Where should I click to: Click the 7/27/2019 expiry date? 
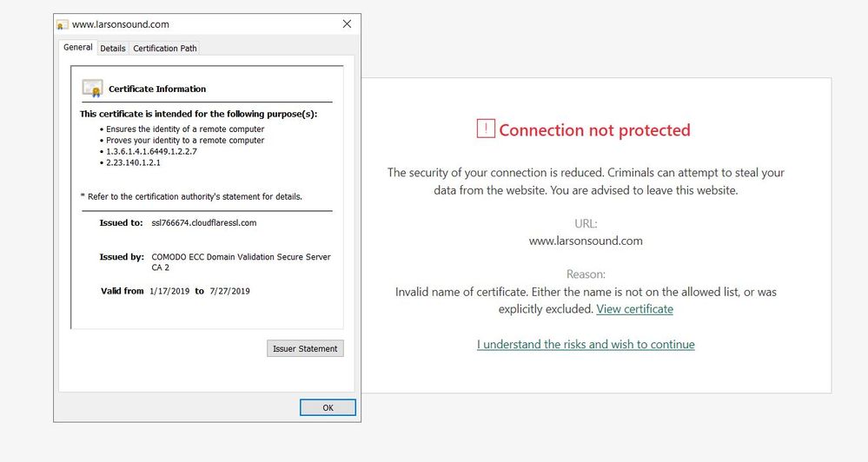click(229, 291)
